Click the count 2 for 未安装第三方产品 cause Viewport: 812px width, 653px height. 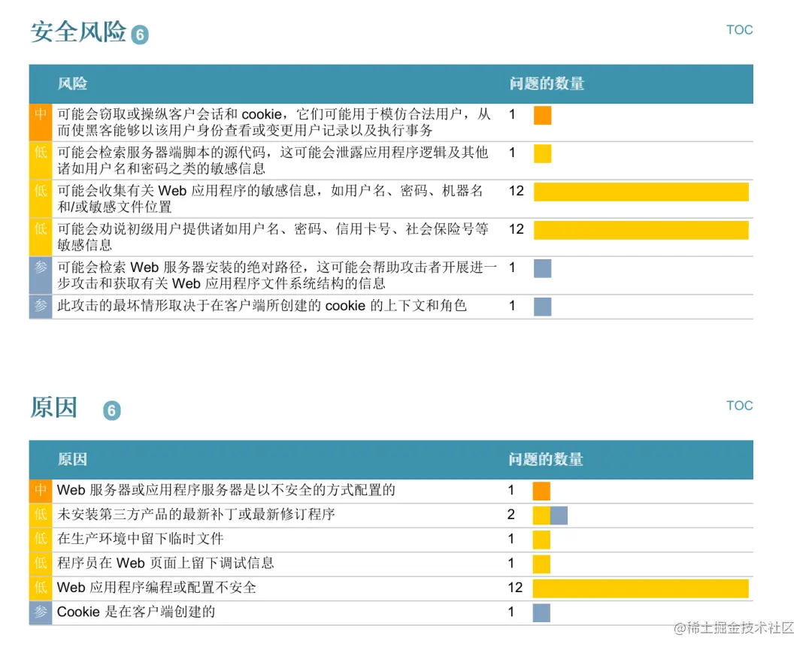point(511,514)
